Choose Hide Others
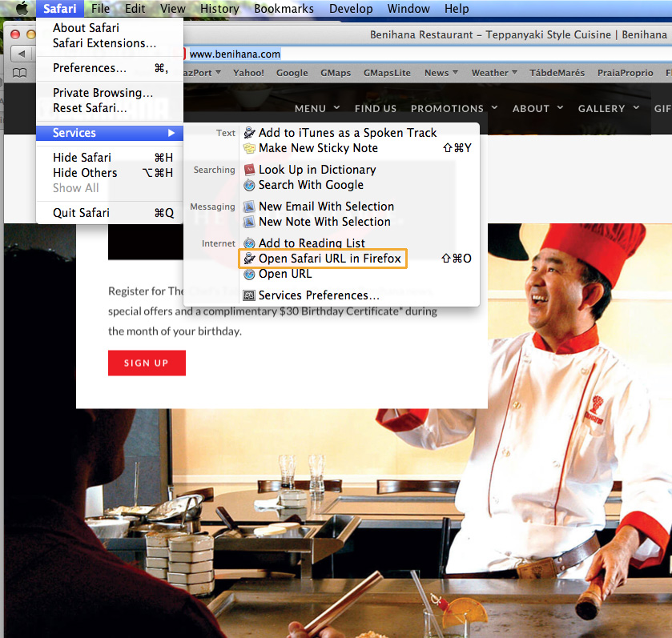The width and height of the screenshot is (672, 638). coord(110,174)
